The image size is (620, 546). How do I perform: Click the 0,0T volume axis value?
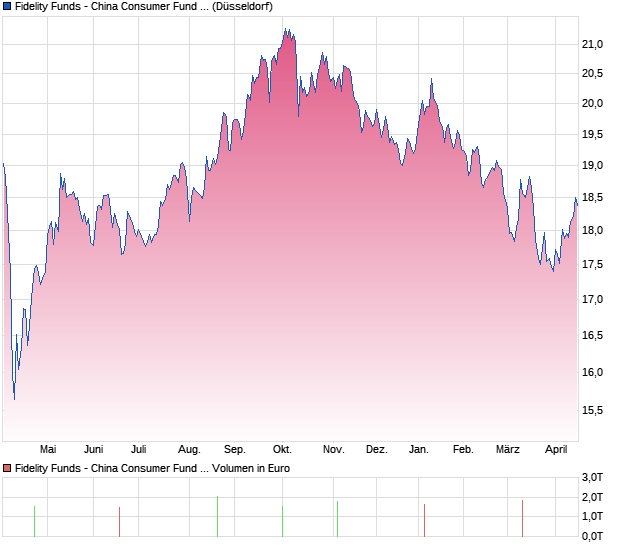(592, 537)
